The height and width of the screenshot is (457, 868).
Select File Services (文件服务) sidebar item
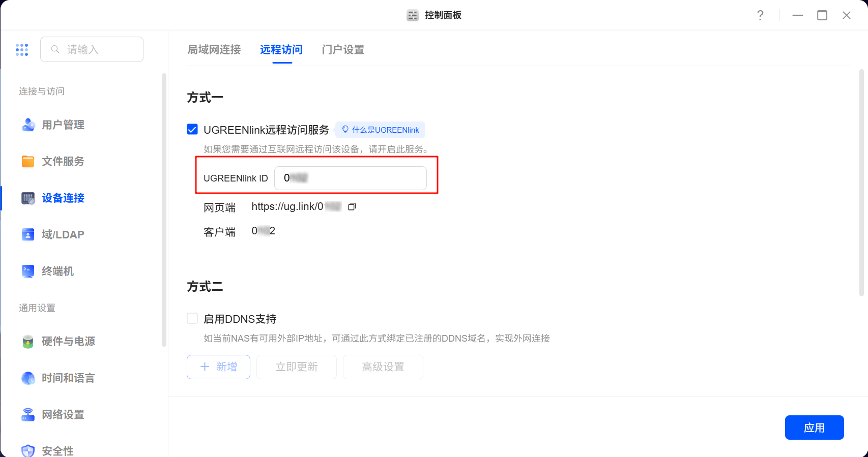click(x=63, y=161)
